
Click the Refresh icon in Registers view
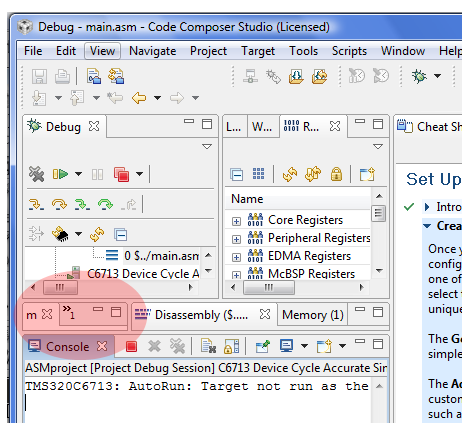290,174
